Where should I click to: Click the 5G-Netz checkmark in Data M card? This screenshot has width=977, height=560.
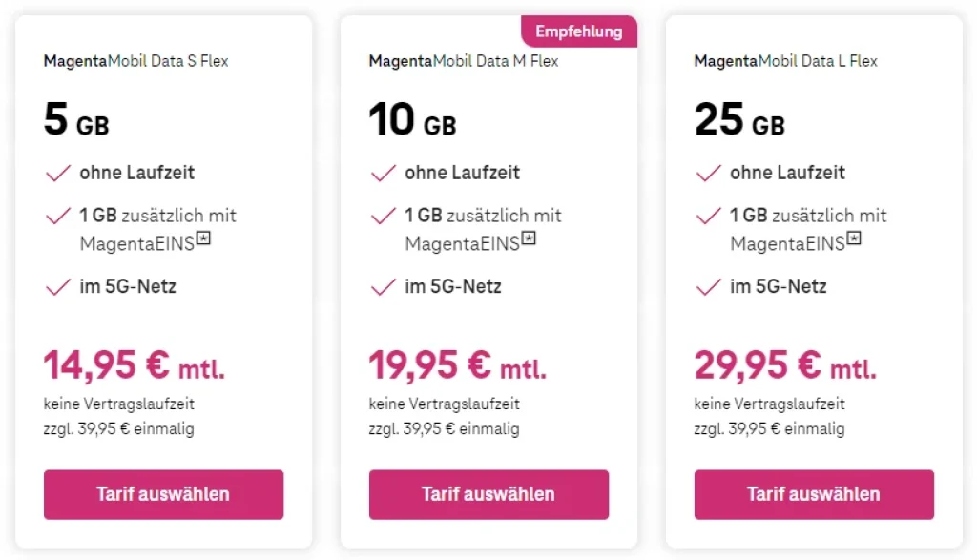click(382, 285)
